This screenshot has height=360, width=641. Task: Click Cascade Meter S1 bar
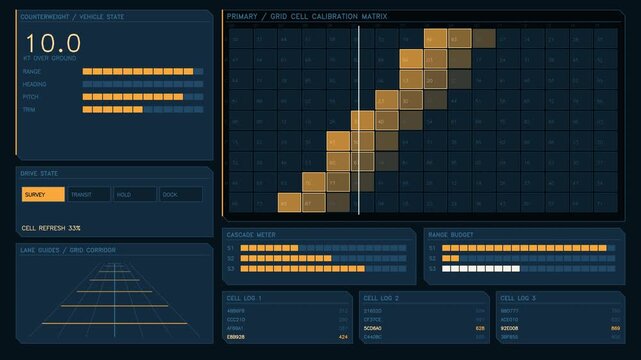pos(323,248)
